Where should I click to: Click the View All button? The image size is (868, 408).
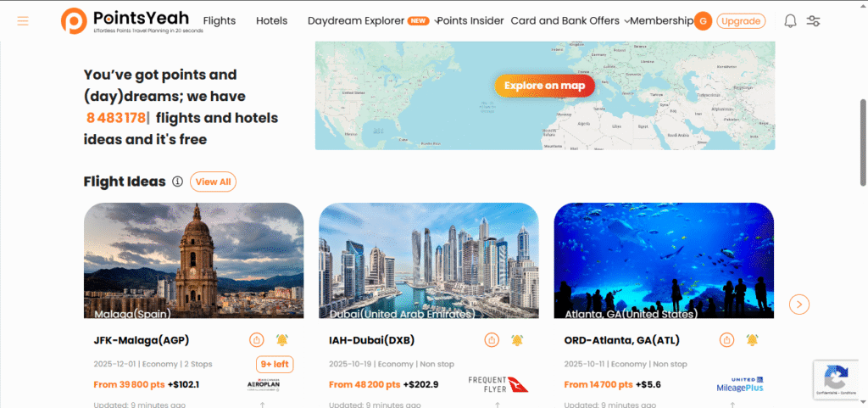pyautogui.click(x=213, y=182)
